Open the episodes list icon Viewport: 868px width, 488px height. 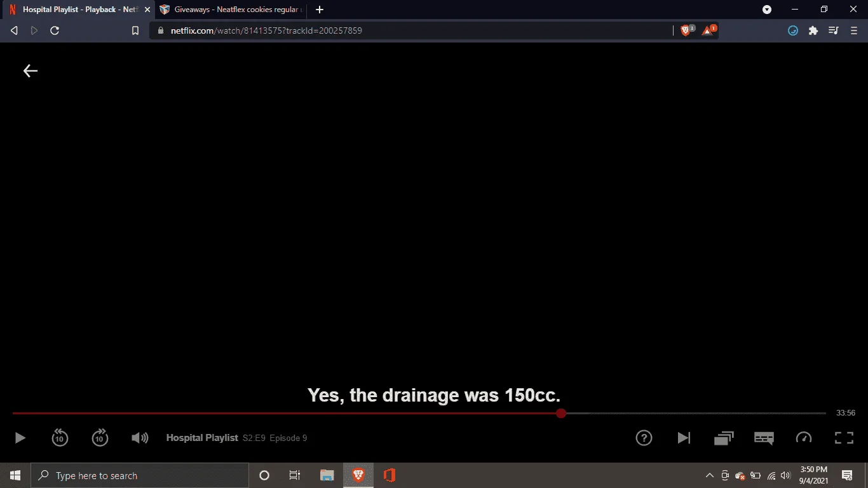[724, 438]
